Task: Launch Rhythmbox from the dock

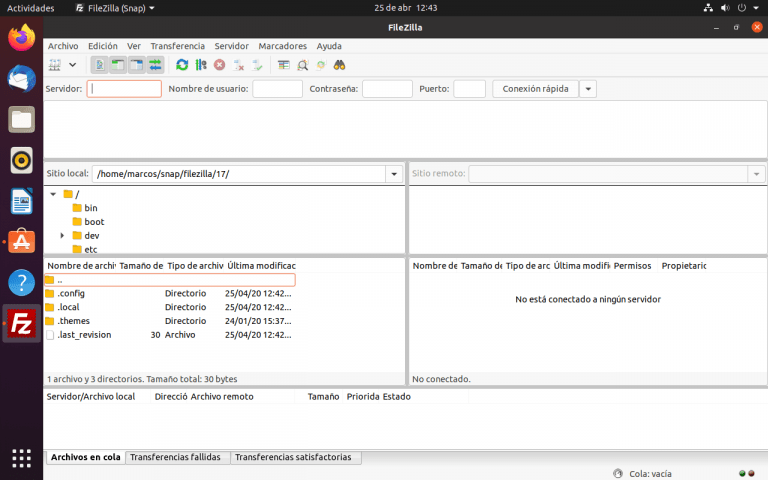Action: pos(22,160)
